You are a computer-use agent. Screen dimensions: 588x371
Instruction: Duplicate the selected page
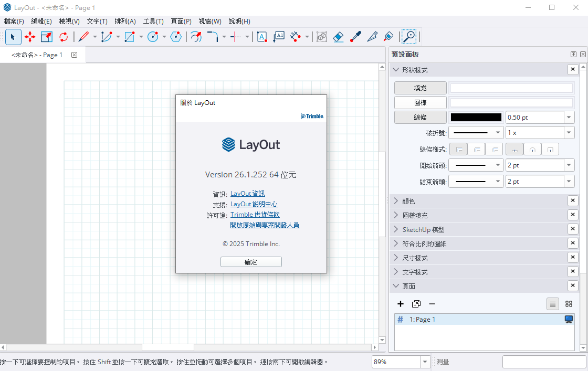[416, 304]
